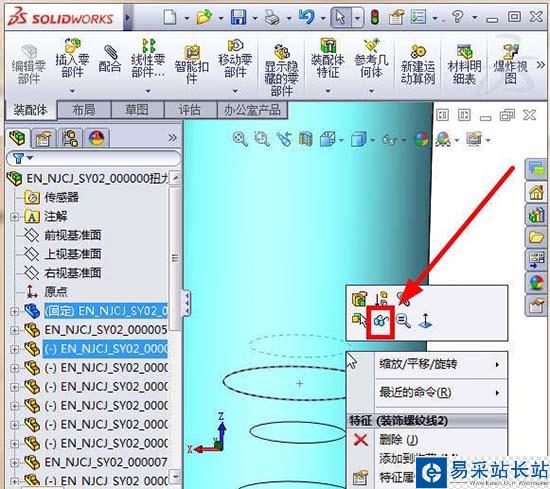Open the Save dropdown arrow
Viewport: 550px width, 489px height.
pos(255,18)
